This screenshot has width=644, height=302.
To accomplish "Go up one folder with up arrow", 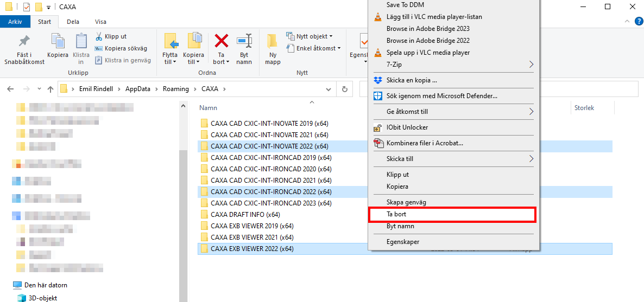I will (50, 89).
